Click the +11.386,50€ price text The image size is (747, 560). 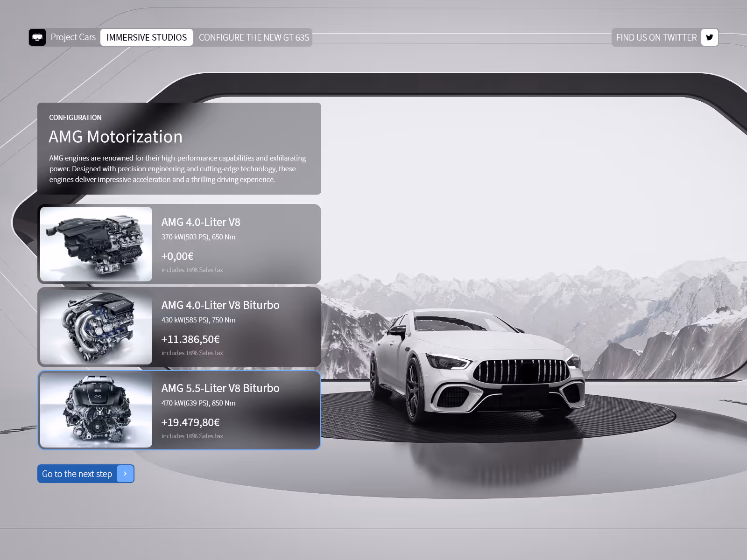190,339
